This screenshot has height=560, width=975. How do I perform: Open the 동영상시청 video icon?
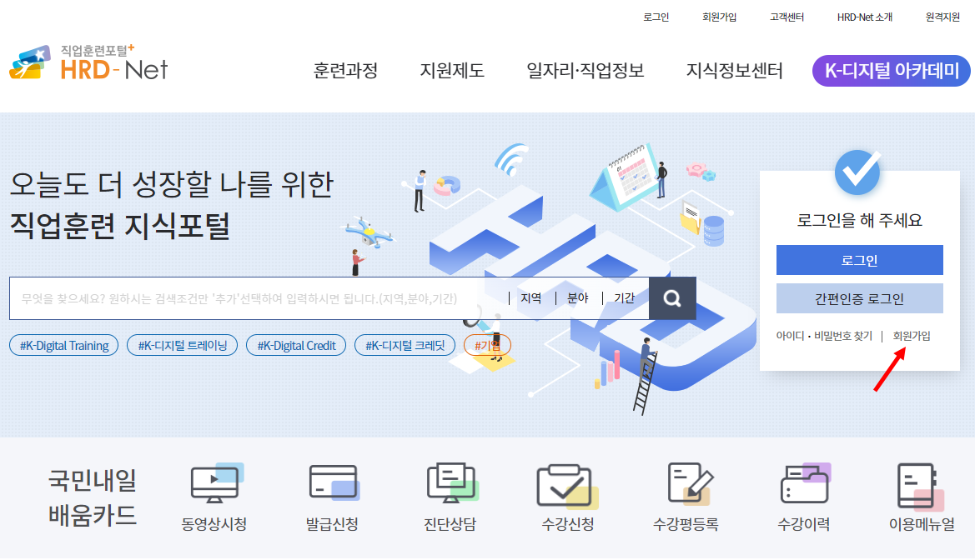tap(216, 483)
